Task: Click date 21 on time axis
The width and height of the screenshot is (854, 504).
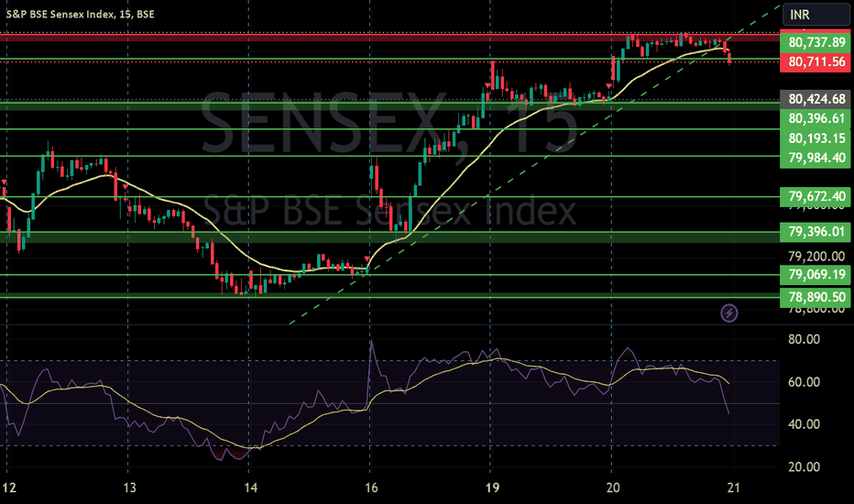Action: (734, 488)
